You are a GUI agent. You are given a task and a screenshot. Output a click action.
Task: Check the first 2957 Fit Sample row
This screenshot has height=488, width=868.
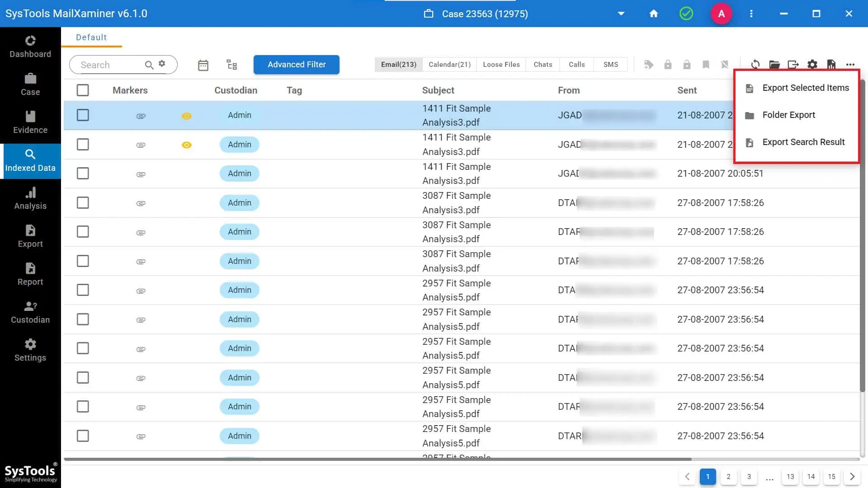click(83, 290)
